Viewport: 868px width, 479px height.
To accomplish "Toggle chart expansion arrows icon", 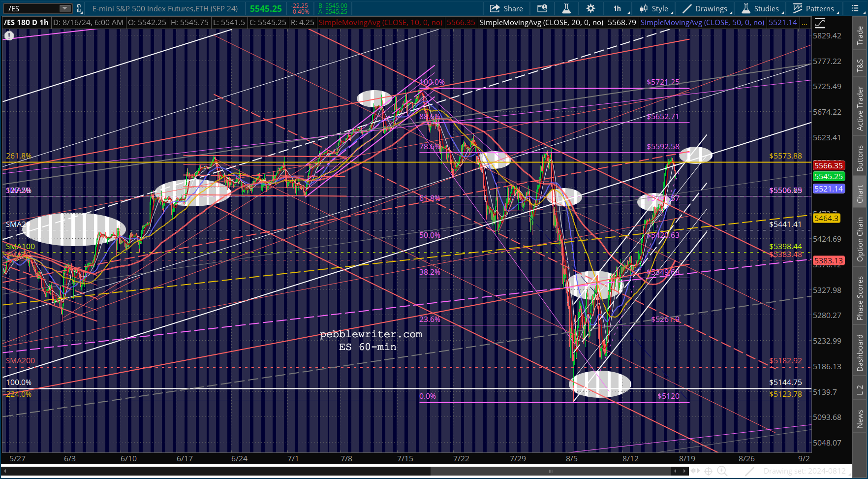I will pos(695,471).
